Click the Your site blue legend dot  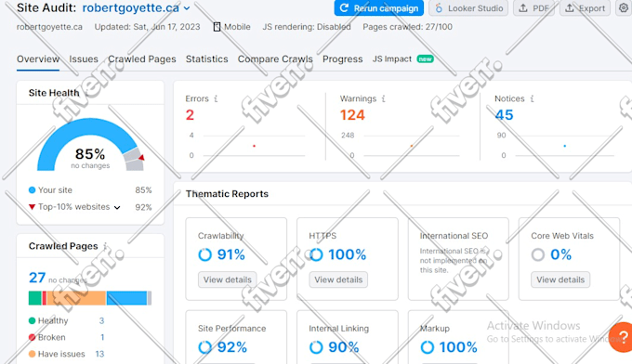coord(32,190)
